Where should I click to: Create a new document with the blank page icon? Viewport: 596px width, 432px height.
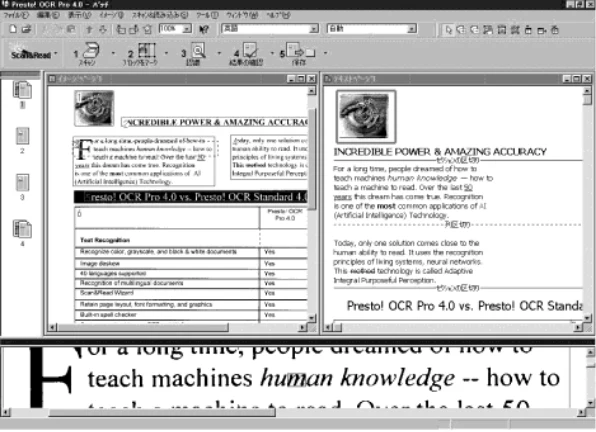tap(13, 29)
